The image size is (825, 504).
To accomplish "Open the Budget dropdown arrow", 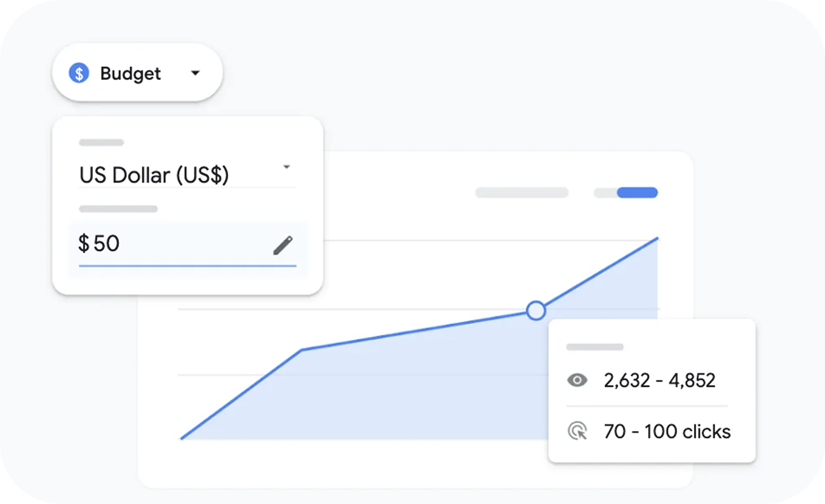I will (195, 73).
